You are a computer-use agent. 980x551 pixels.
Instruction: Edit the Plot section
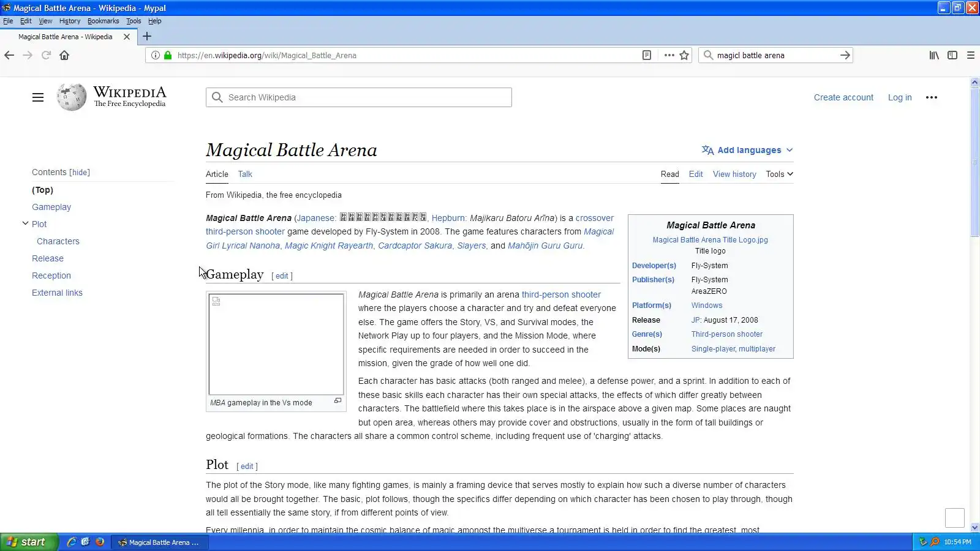247,467
